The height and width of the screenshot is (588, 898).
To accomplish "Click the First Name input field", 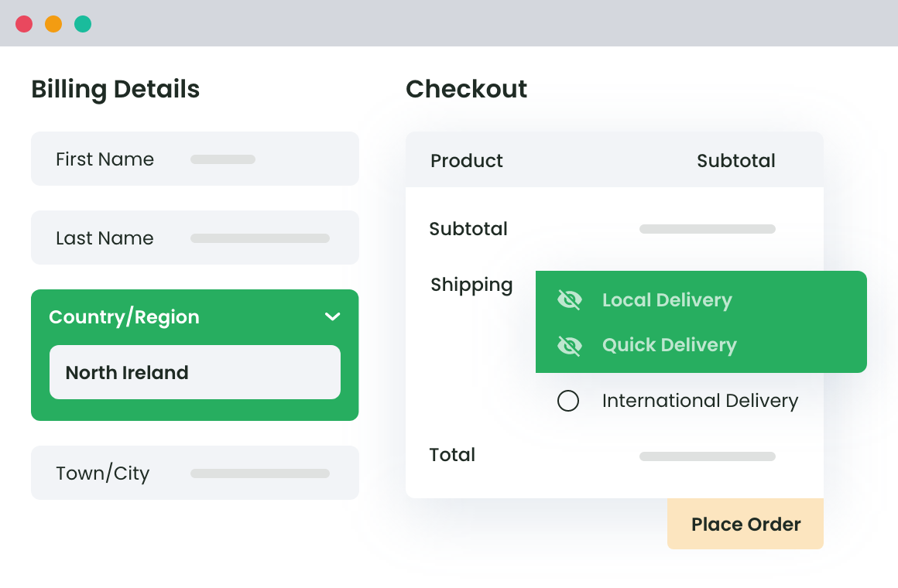I will coord(194,159).
